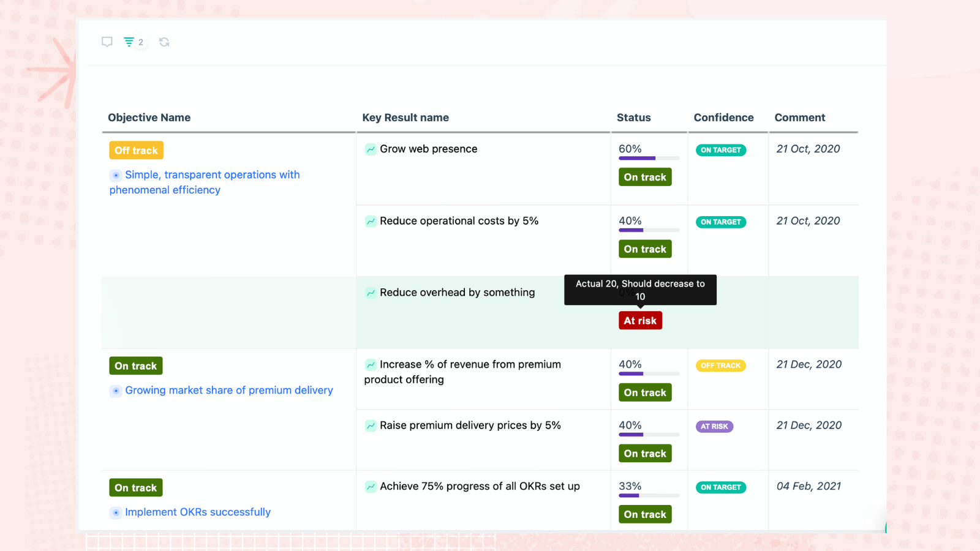
Task: Open the Growing market share of premium delivery link
Action: click(228, 390)
